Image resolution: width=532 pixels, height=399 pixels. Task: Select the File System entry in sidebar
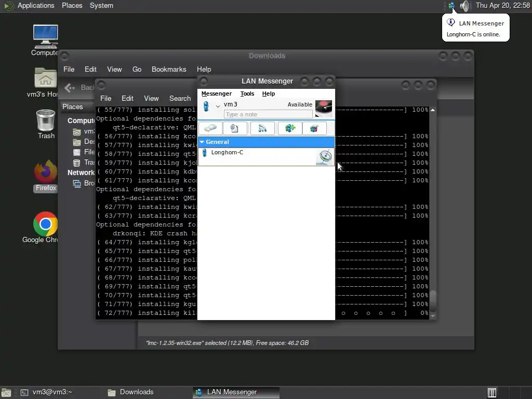tap(85, 152)
